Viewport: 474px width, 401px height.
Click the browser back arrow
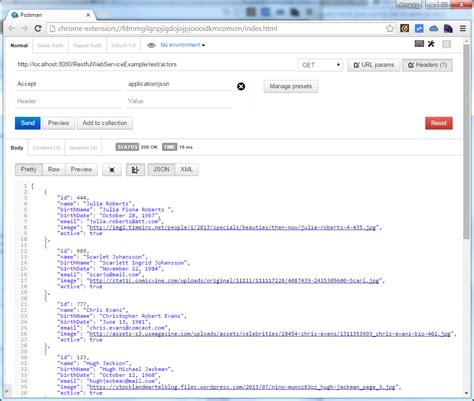tap(12, 28)
